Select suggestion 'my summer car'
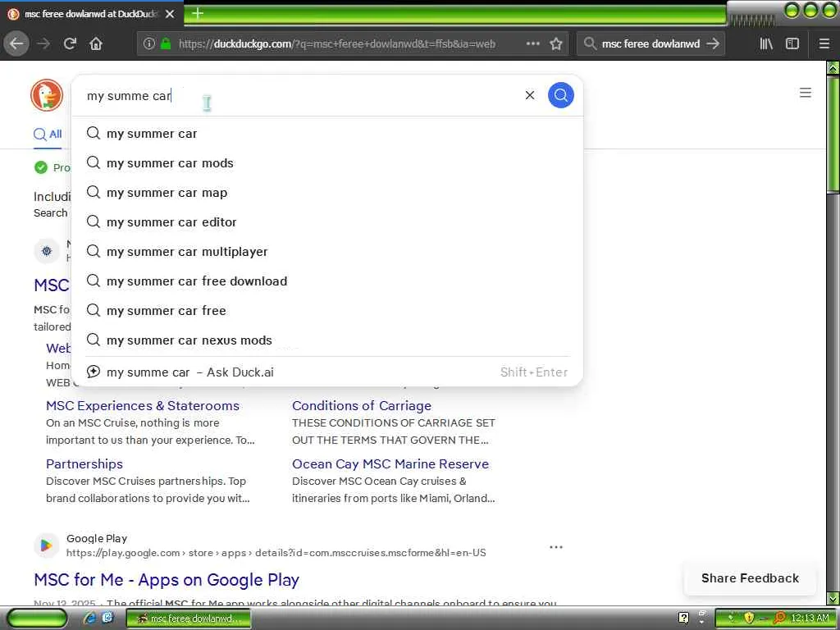 (327, 134)
